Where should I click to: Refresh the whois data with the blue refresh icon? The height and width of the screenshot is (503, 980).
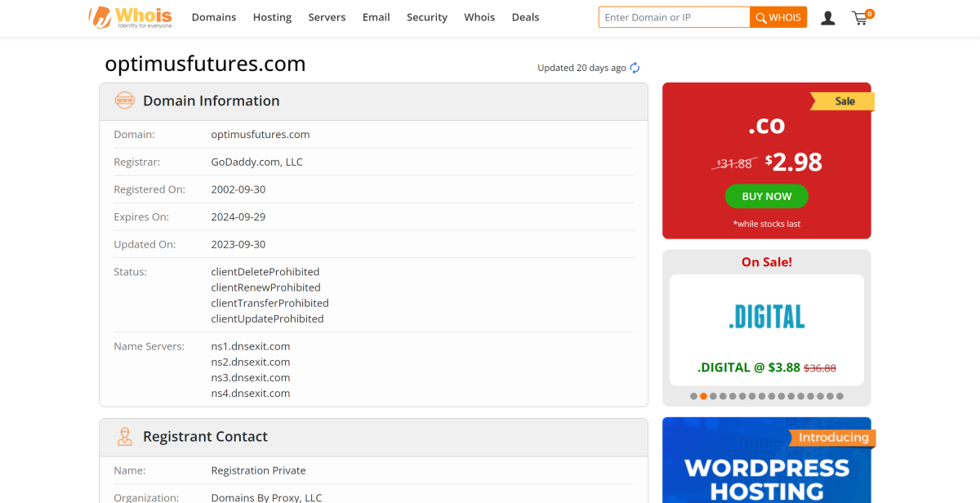[635, 68]
